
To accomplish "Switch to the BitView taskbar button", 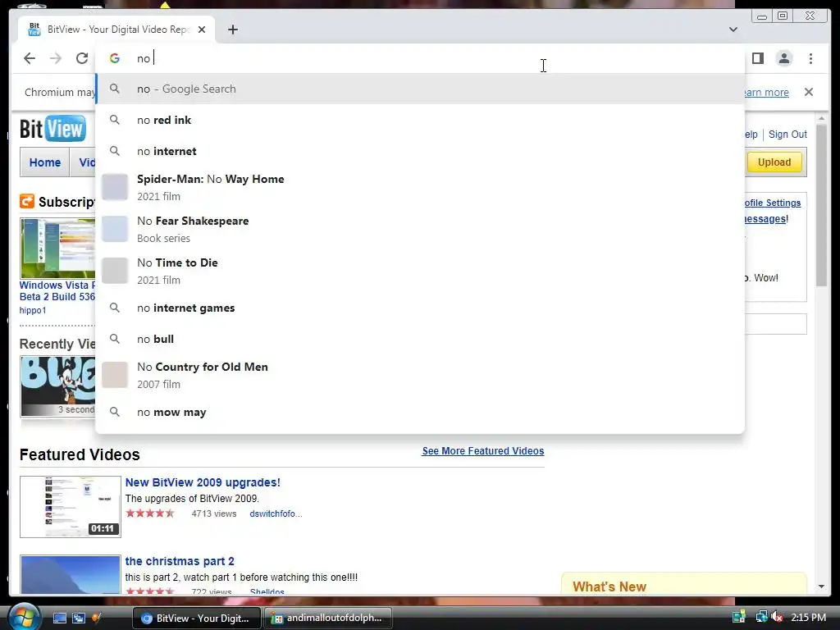I will coord(196,619).
